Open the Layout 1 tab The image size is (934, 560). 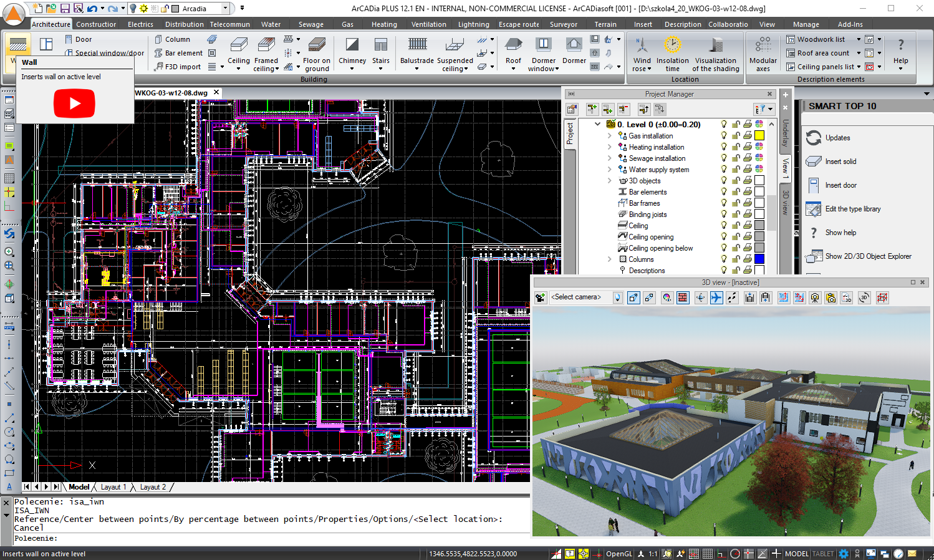point(113,486)
